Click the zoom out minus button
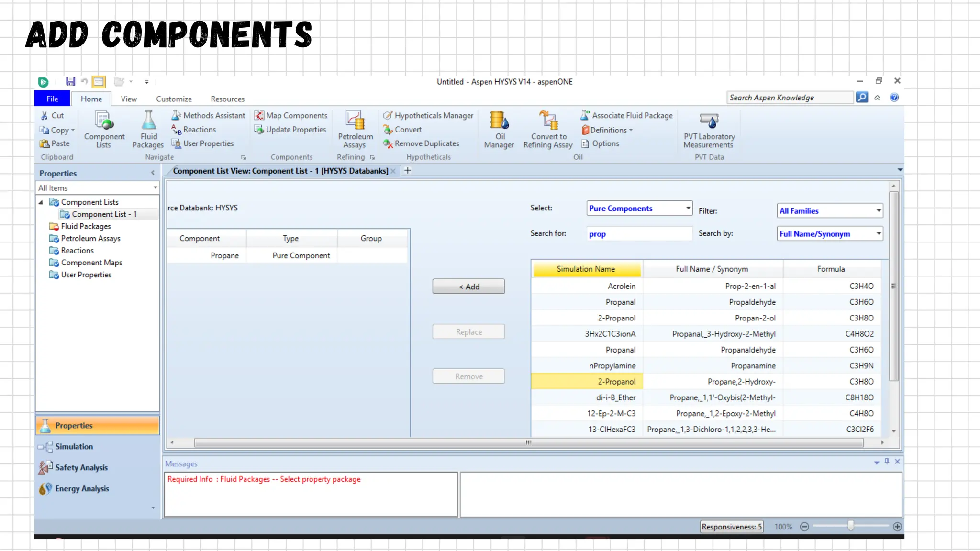 click(804, 527)
